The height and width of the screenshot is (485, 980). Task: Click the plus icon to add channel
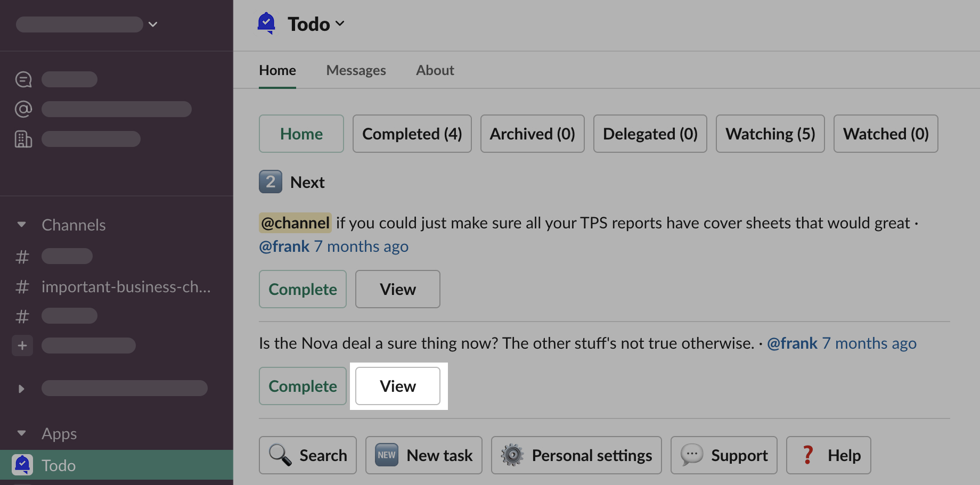coord(22,346)
